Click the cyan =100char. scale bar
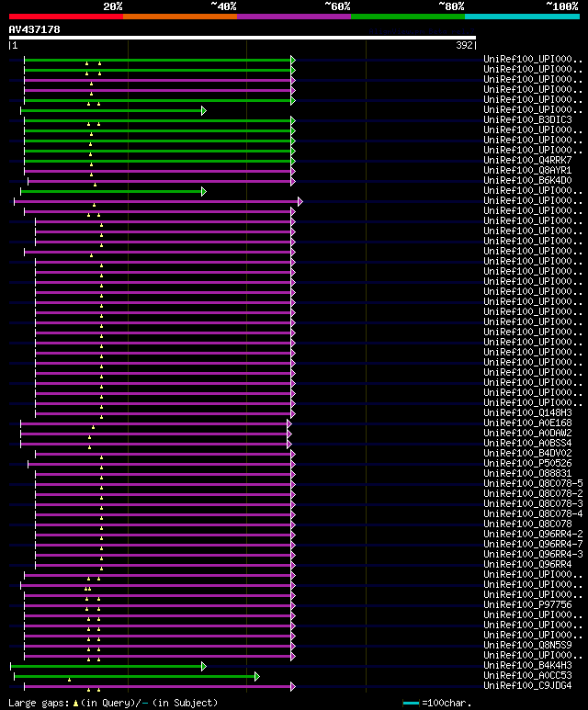The height and width of the screenshot is (710, 588). pyautogui.click(x=411, y=704)
